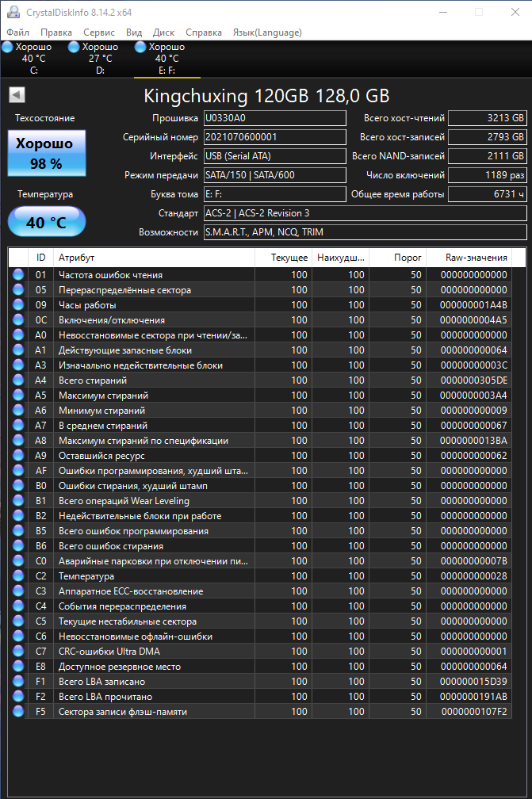Click status orb for attribute B1 row
532x799 pixels.
tap(18, 500)
